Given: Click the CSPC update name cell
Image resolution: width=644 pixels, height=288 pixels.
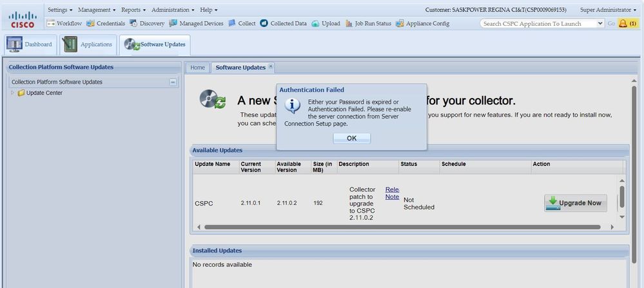Looking at the screenshot, I should coord(204,203).
